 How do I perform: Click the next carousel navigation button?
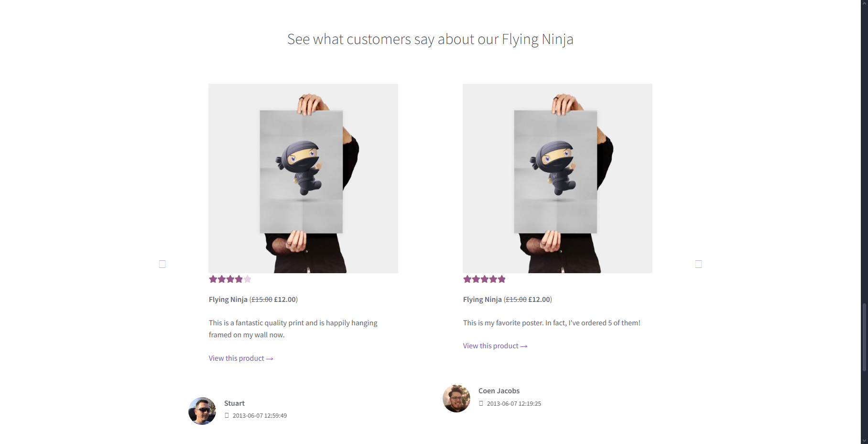[x=698, y=264]
